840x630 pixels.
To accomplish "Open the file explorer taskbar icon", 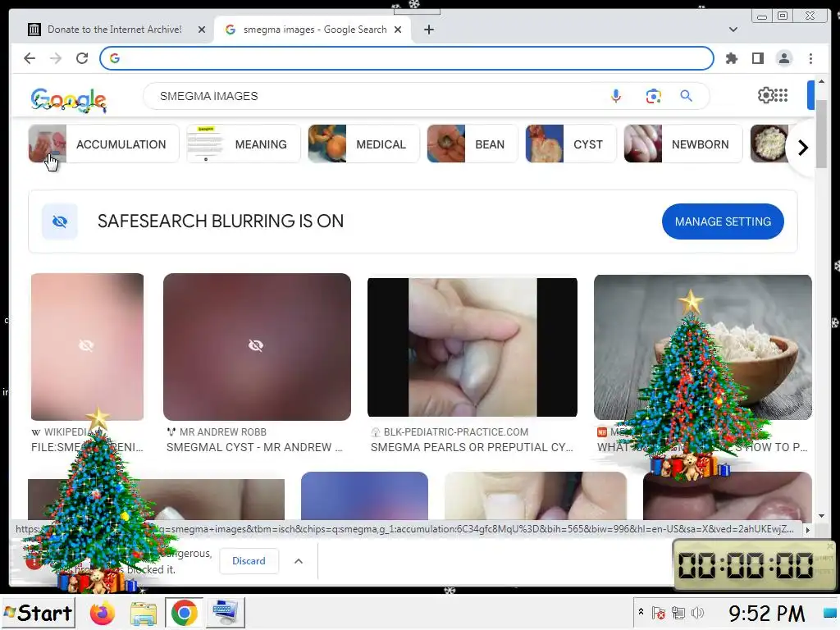I will coord(143,613).
